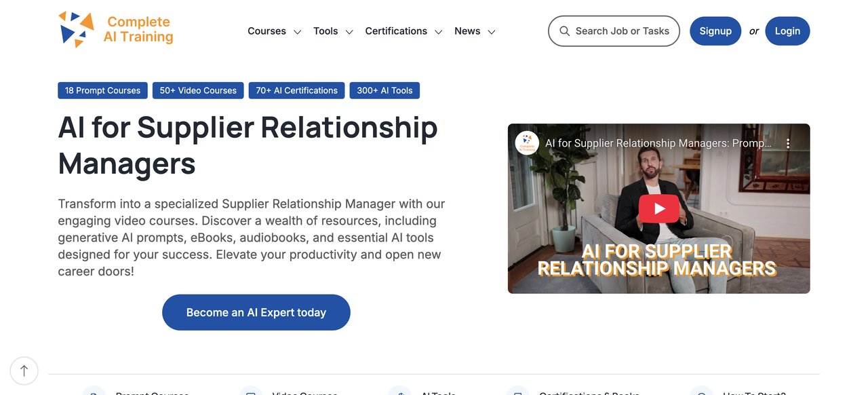Click the magnifier icon in search box
The width and height of the screenshot is (868, 395).
(564, 31)
